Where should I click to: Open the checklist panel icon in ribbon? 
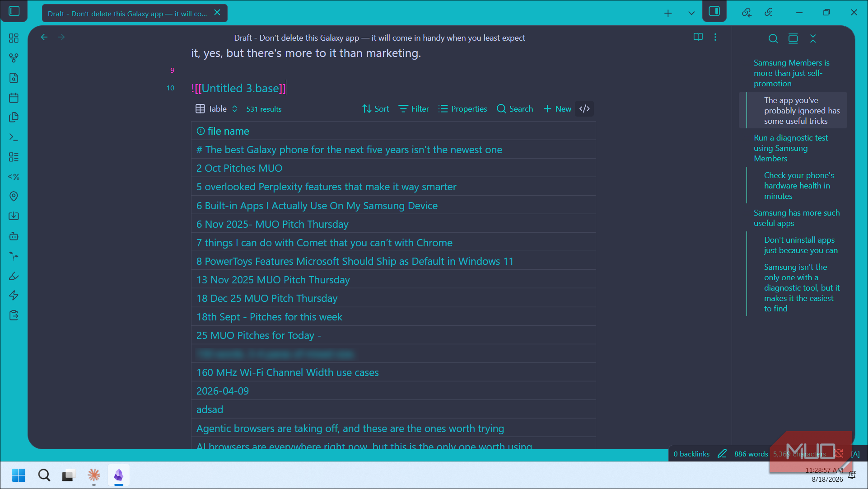pyautogui.click(x=14, y=157)
